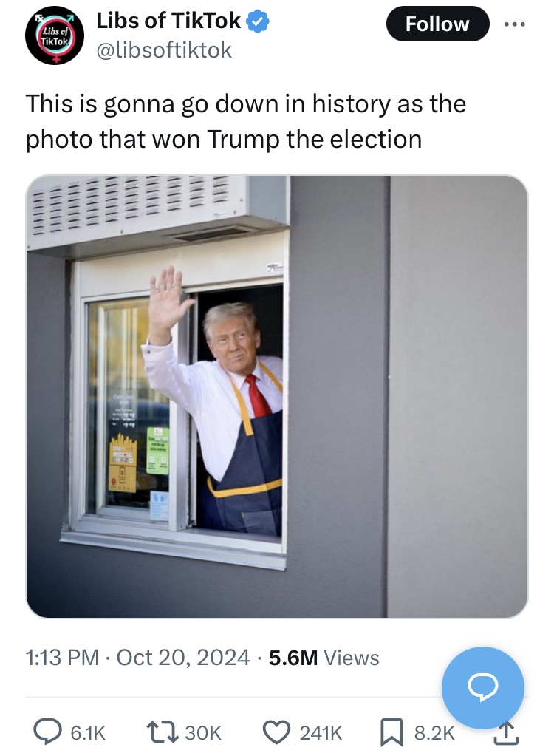Open the Libs of TikTok profile avatar
Screen dimensions: 554x756
click(x=55, y=35)
